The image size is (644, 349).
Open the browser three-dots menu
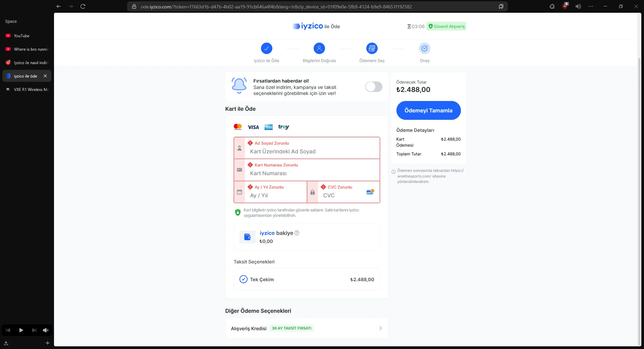pos(591,6)
